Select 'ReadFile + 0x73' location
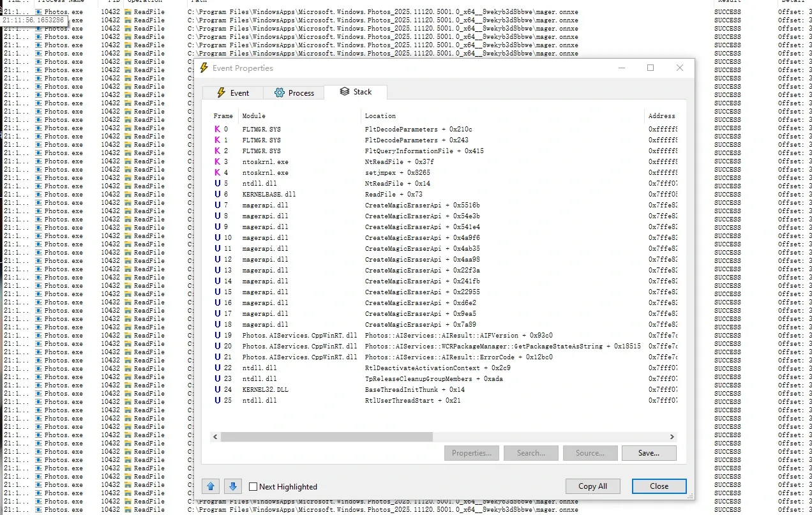Image resolution: width=812 pixels, height=515 pixels. tap(394, 195)
